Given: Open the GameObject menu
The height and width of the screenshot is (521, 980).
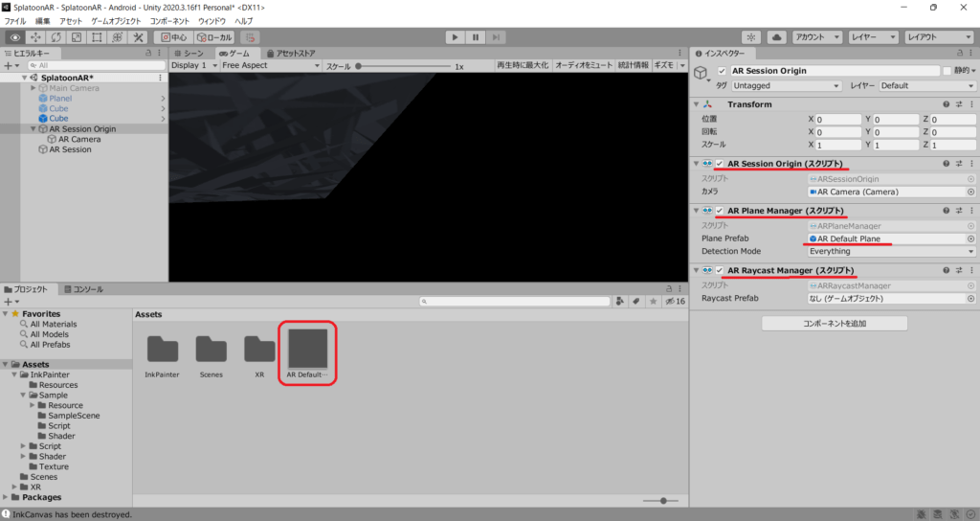Looking at the screenshot, I should pos(116,21).
